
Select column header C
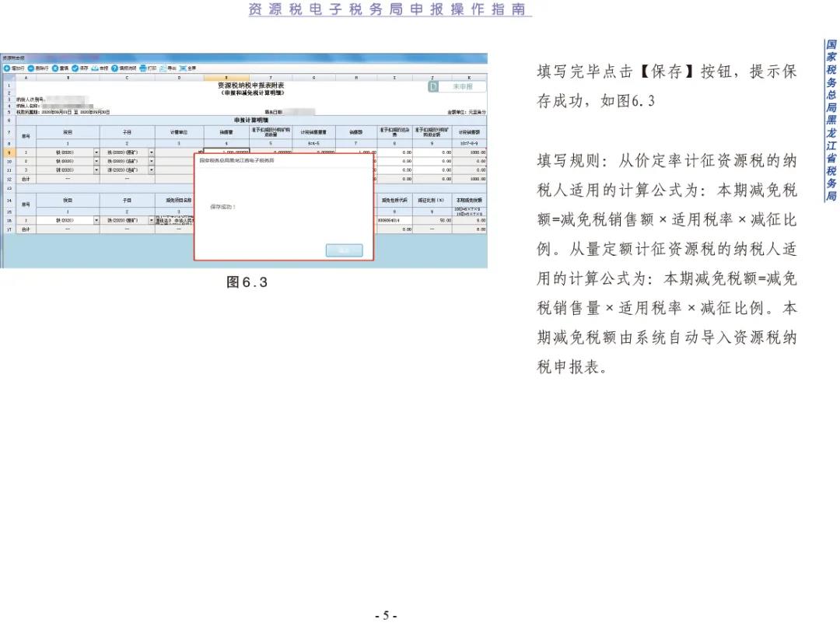[127, 78]
